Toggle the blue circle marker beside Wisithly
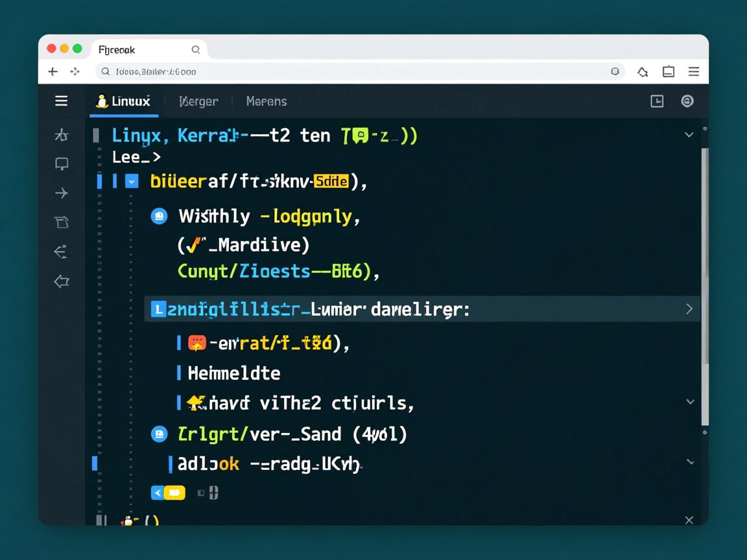 159,216
